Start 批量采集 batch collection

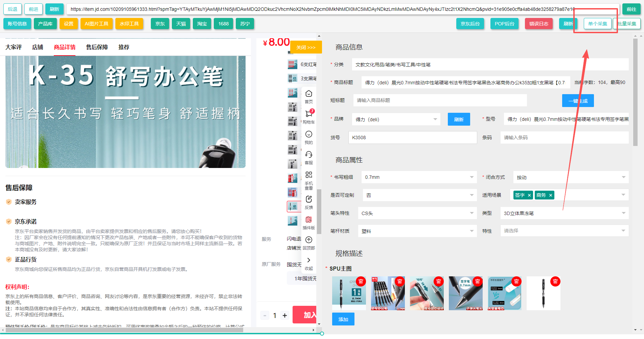click(x=627, y=24)
